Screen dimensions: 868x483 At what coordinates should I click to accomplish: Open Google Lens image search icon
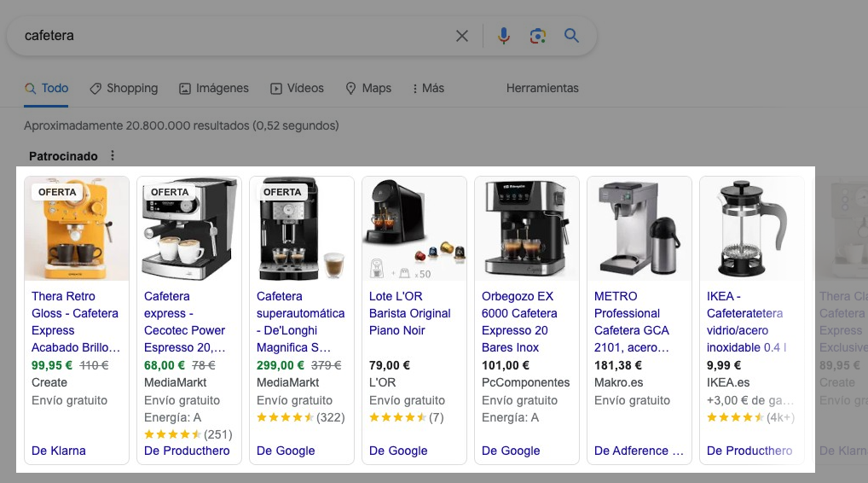point(537,36)
